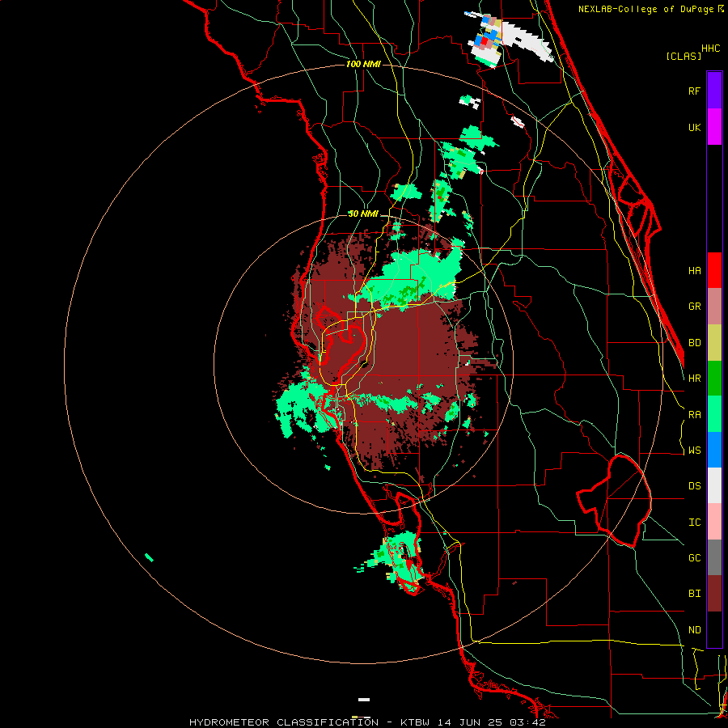Click the 14 JUN 25 date
This screenshot has width=728, height=728.
pos(469,722)
